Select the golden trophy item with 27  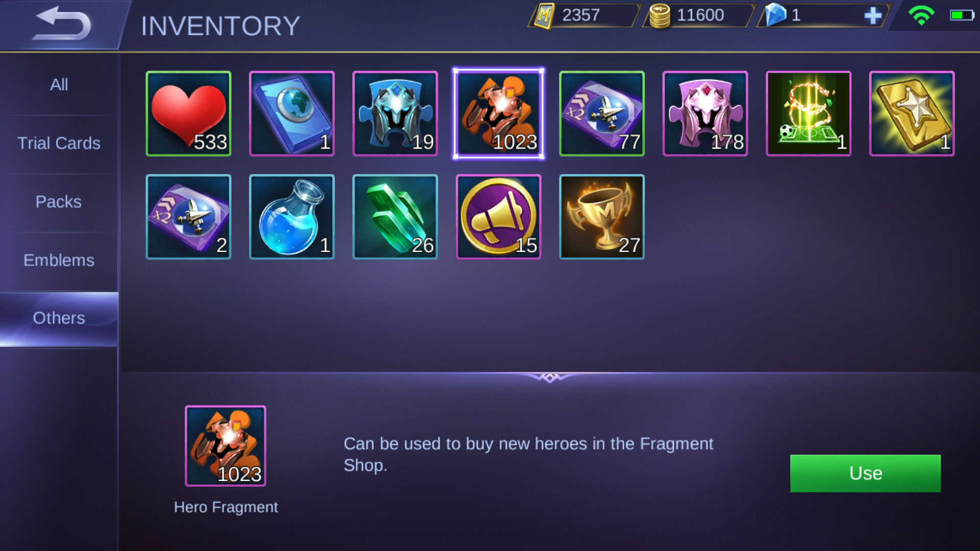(602, 217)
